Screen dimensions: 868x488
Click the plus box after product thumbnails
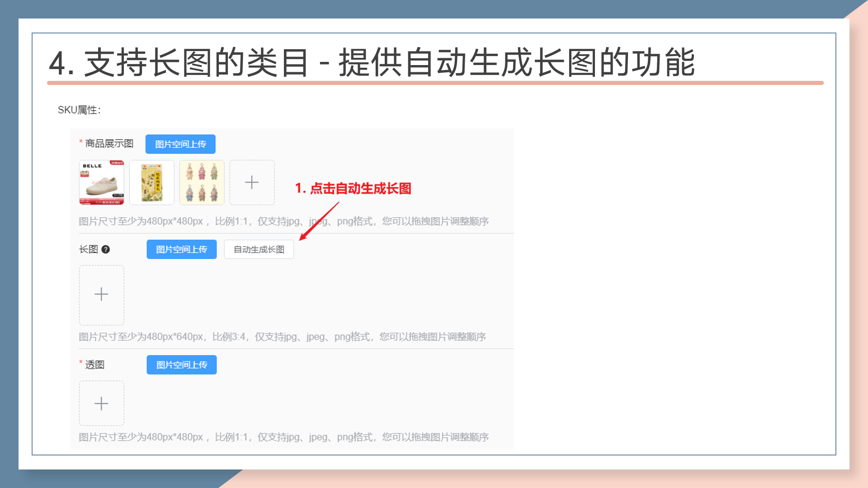pyautogui.click(x=252, y=183)
